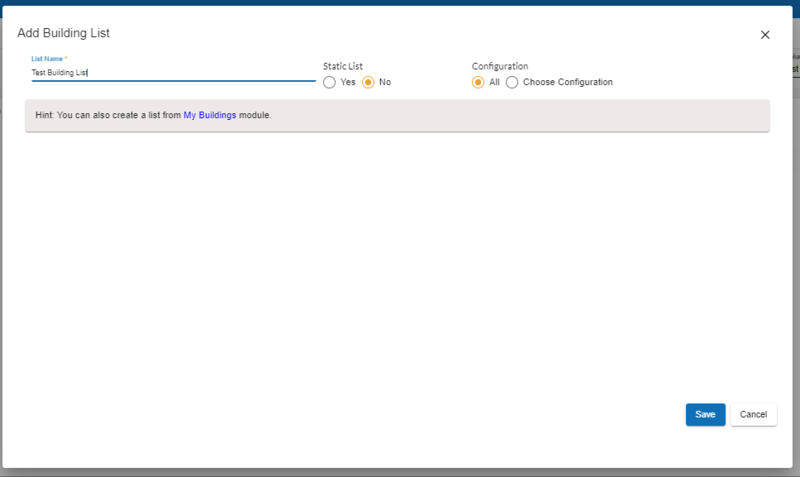Click the 'List Name *' field label
This screenshot has height=477, width=800.
click(49, 59)
